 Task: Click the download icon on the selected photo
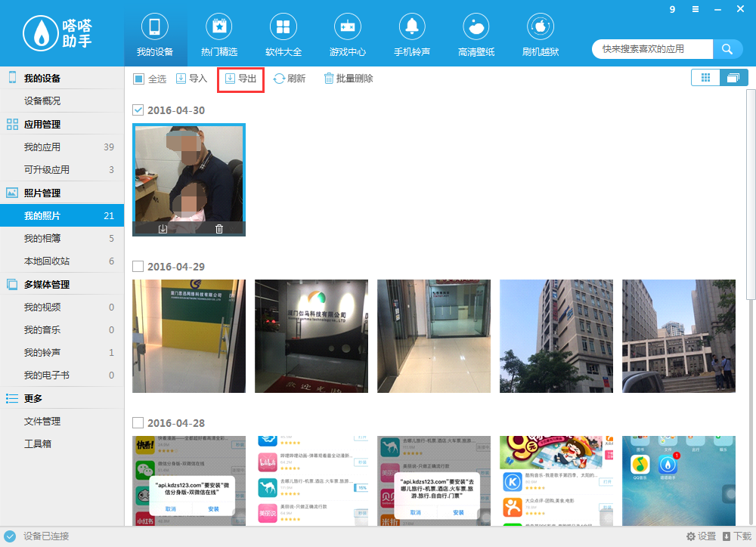(x=163, y=229)
